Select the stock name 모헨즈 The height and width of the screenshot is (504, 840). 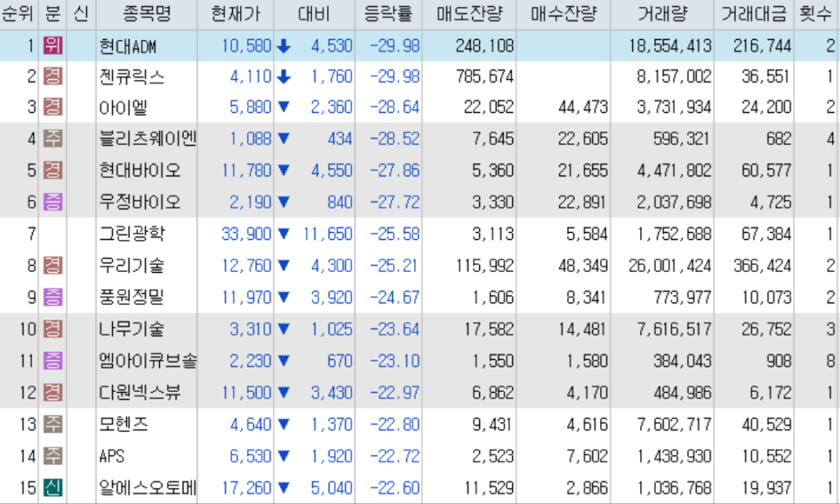point(123,425)
